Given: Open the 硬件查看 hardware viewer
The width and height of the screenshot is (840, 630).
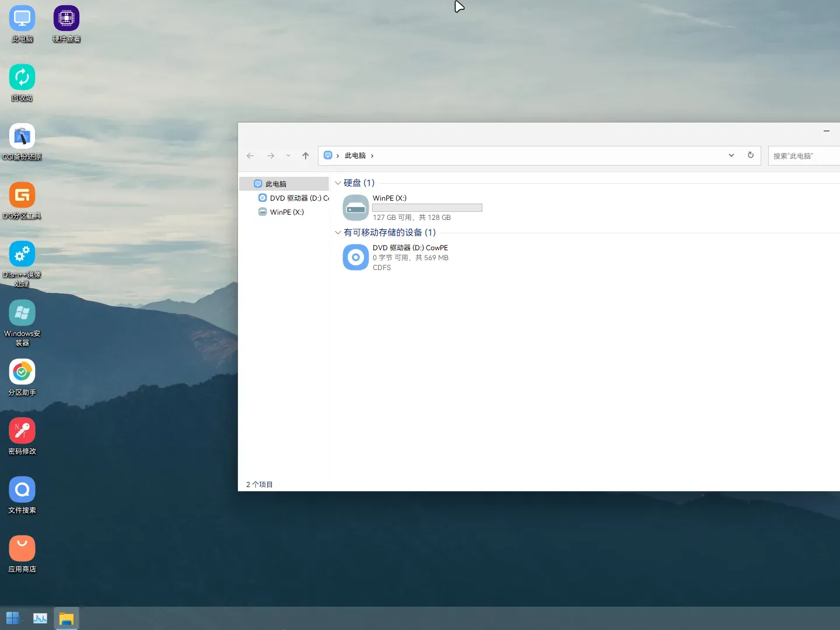Looking at the screenshot, I should click(x=66, y=17).
